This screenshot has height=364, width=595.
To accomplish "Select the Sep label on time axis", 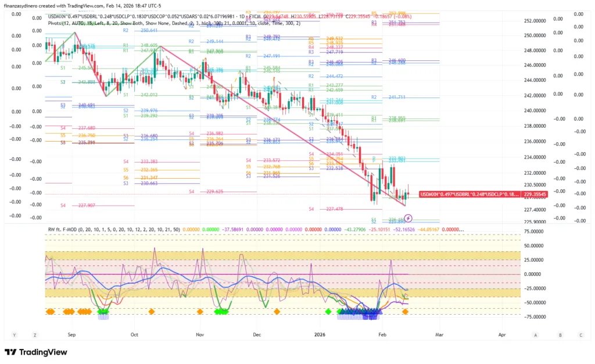I will 72,335.
